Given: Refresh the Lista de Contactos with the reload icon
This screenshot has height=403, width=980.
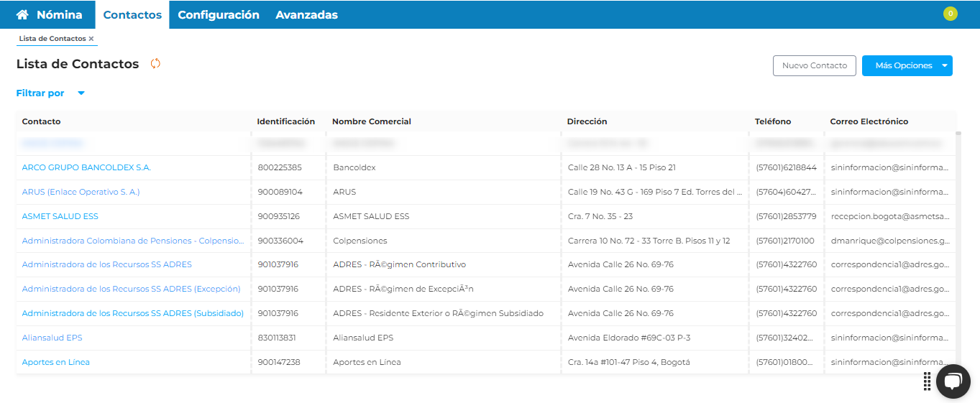Looking at the screenshot, I should tap(155, 64).
